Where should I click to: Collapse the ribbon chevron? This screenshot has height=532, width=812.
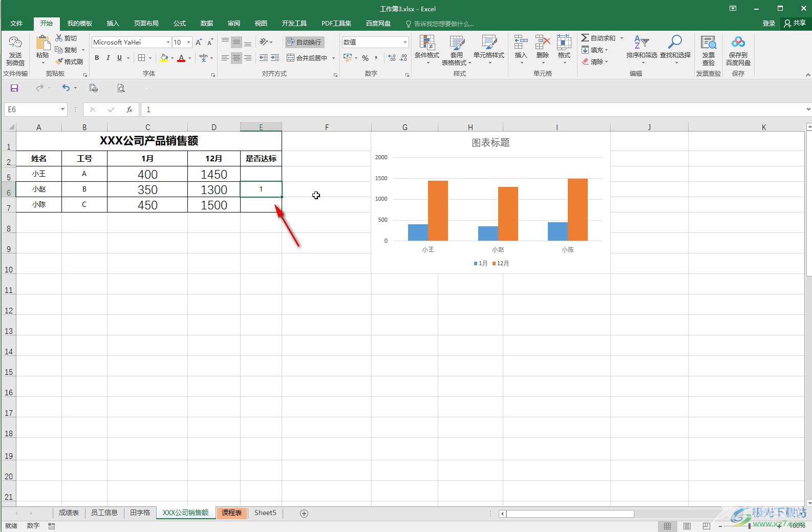808,75
